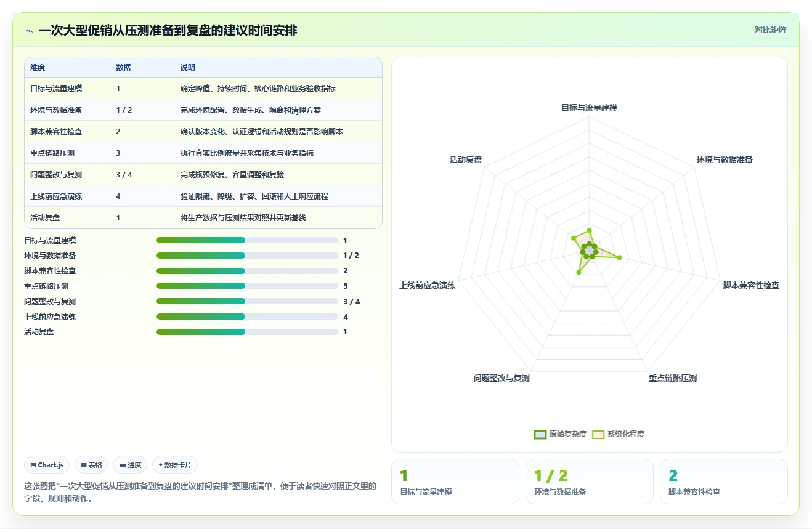
Task: Click the 环境与数据准备 radar axis label
Action: pyautogui.click(x=725, y=160)
